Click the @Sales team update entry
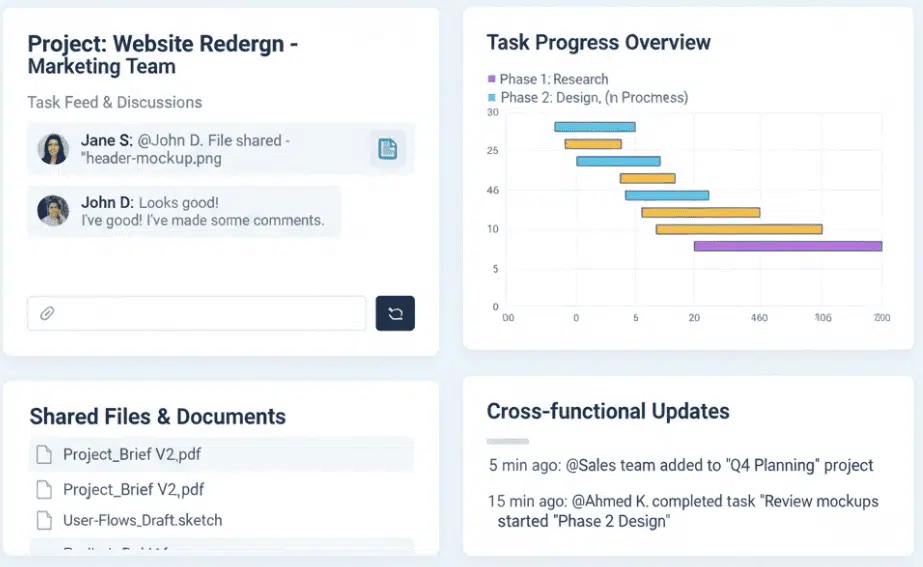Screen dimensions: 923x567 (x=680, y=465)
